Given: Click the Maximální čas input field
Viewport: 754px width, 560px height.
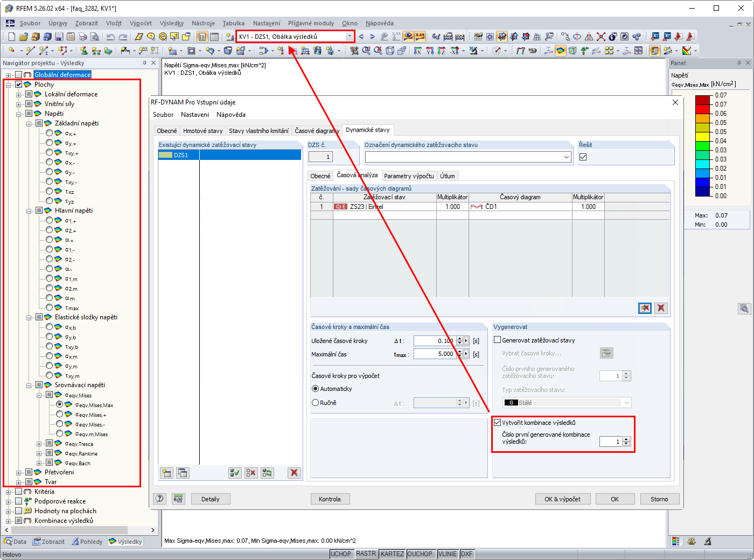Looking at the screenshot, I should click(435, 354).
